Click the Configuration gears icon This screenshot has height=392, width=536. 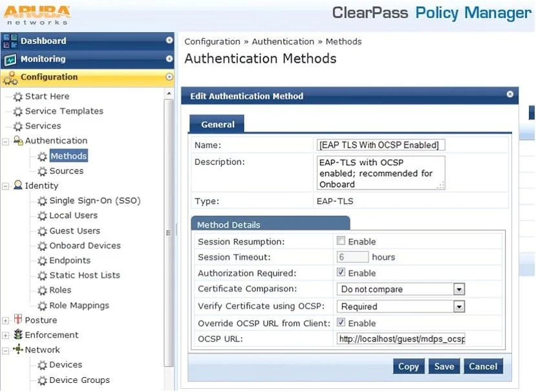click(10, 78)
